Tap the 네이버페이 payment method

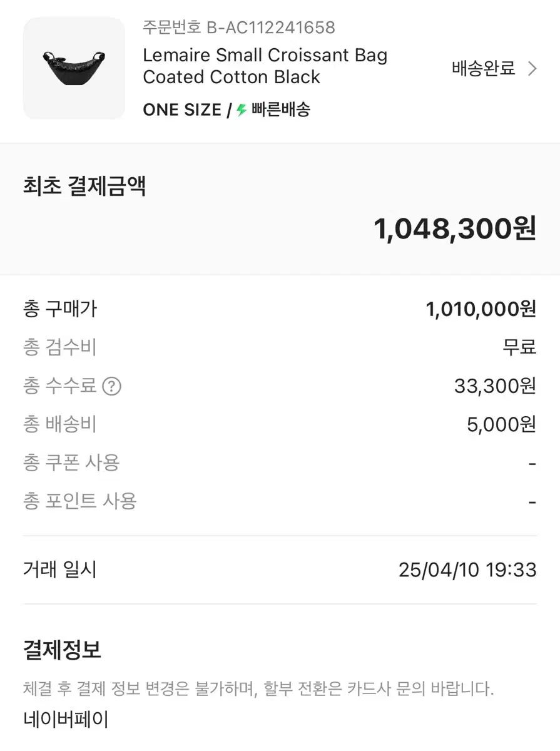point(66,719)
